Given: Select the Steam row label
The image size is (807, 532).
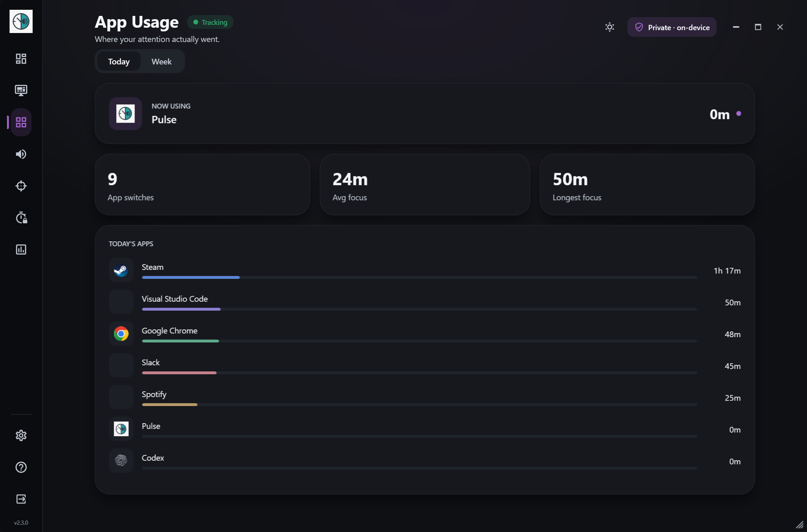Looking at the screenshot, I should [152, 267].
